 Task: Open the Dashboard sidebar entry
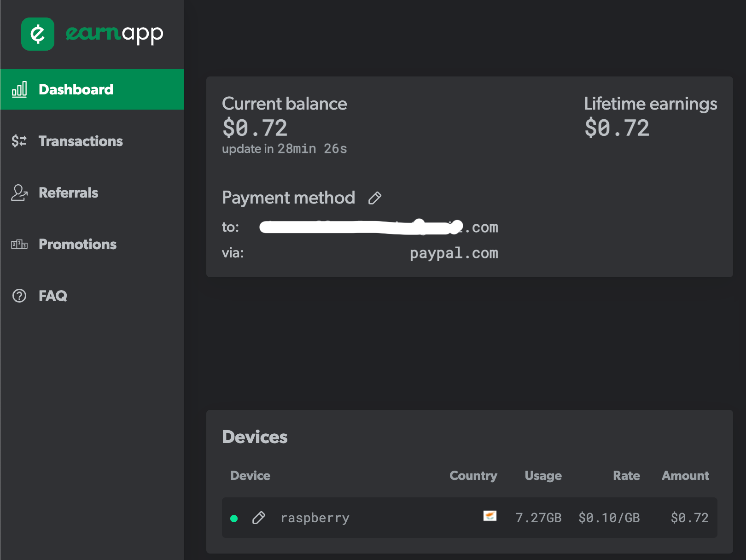[x=76, y=89]
